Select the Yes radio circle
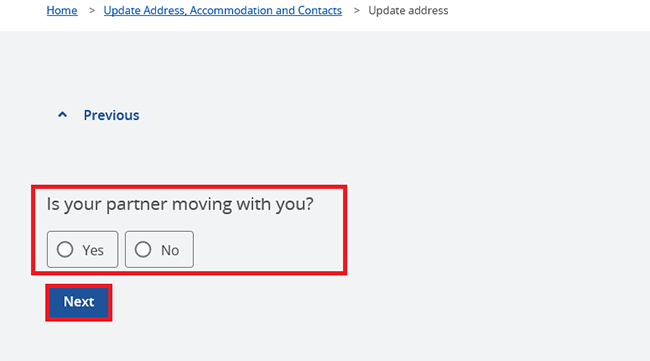Image resolution: width=650 pixels, height=361 pixels. click(x=65, y=250)
